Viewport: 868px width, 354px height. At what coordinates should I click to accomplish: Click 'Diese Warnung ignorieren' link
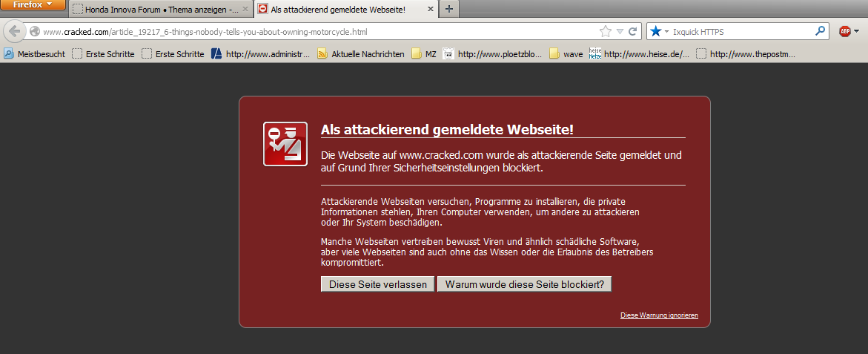point(658,315)
